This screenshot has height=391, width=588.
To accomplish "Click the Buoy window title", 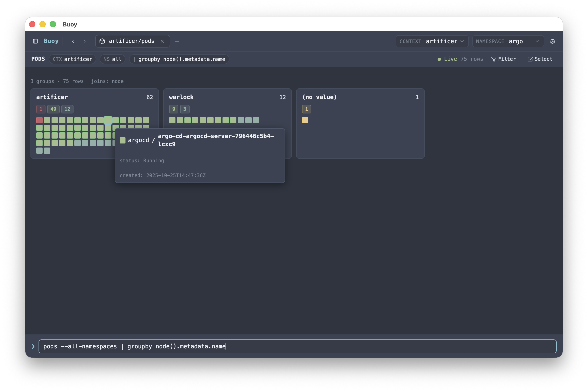I will point(70,24).
